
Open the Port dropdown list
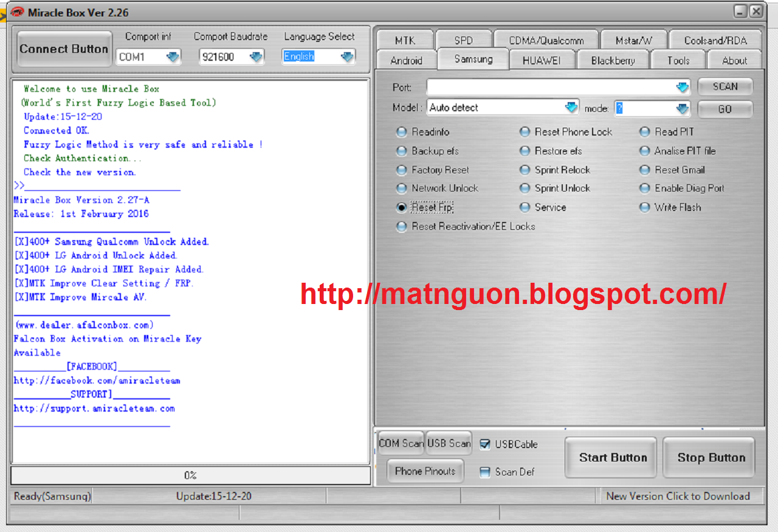(683, 87)
